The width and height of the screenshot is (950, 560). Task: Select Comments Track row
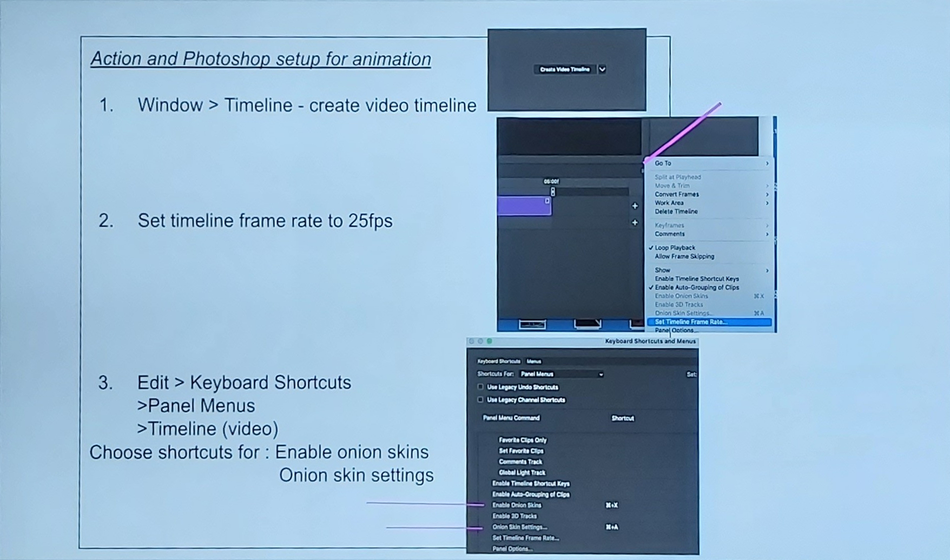[x=520, y=462]
